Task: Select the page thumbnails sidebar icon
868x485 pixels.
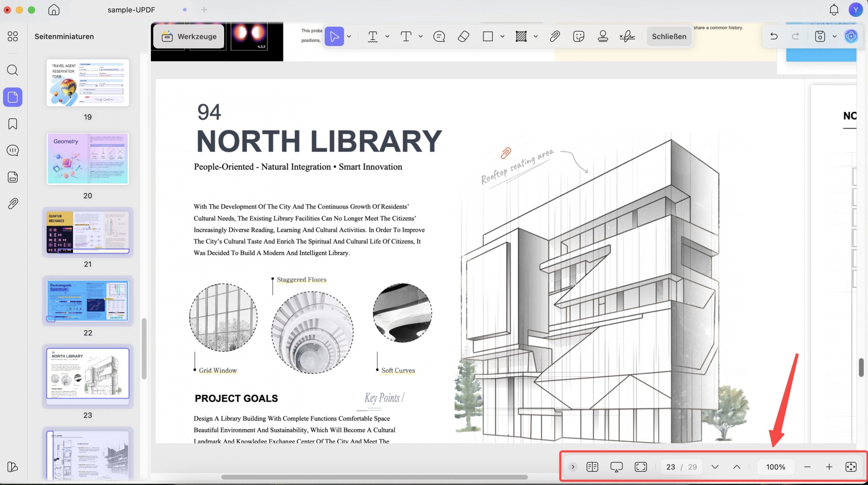Action: 13,97
